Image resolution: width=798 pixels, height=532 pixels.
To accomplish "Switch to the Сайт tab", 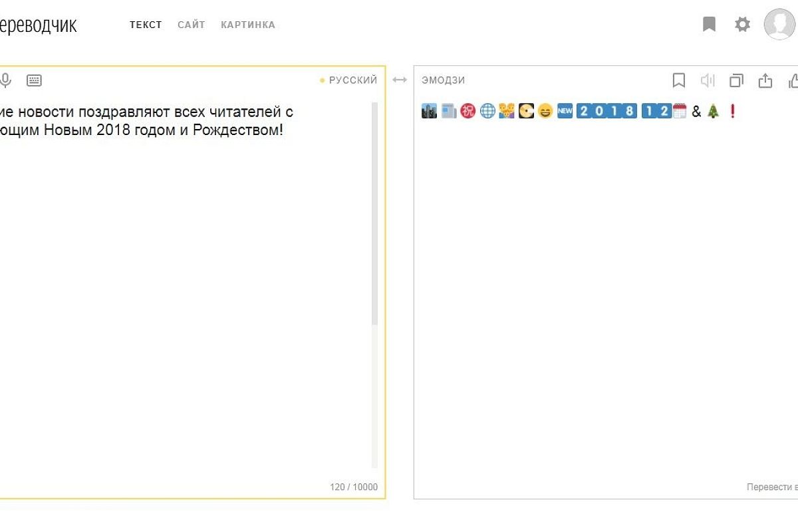I will (x=192, y=25).
